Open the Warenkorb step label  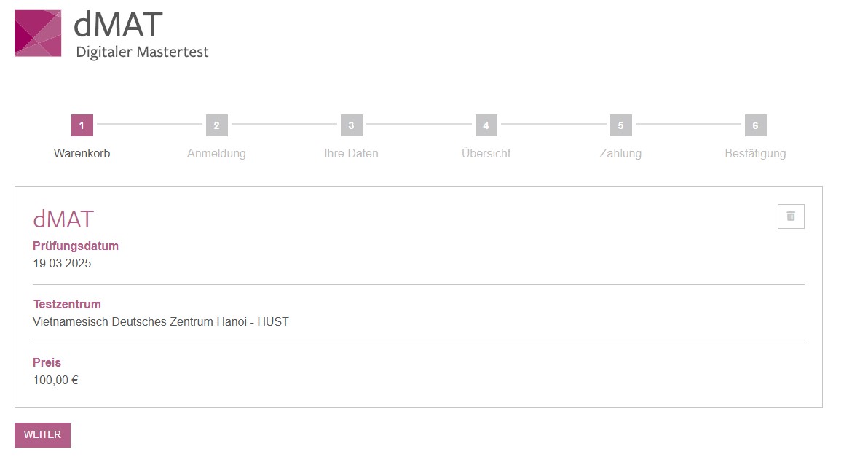(82, 154)
